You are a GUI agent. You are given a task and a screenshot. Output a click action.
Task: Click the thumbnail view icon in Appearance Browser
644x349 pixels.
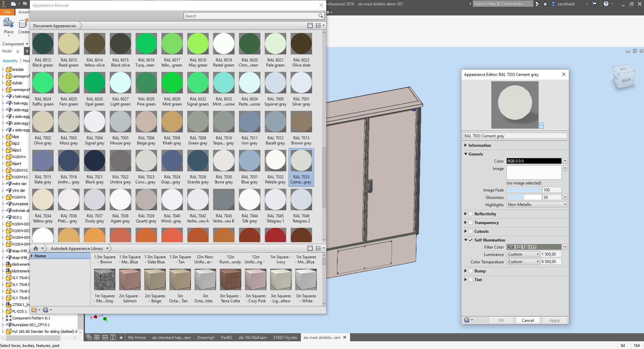pyautogui.click(x=310, y=26)
